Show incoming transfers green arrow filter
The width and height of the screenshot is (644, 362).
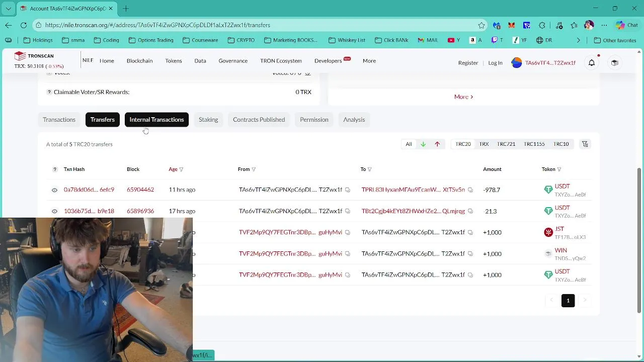pyautogui.click(x=423, y=144)
